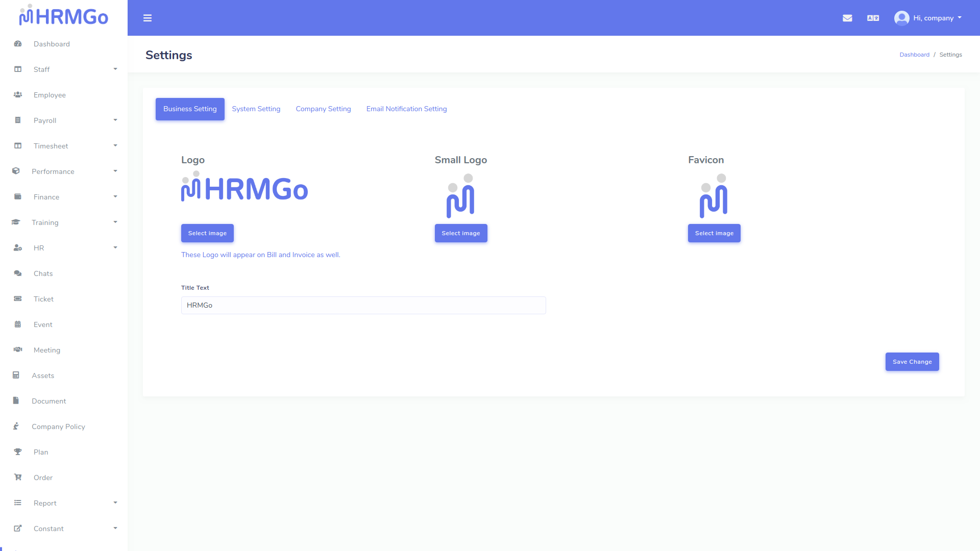This screenshot has width=980, height=551.
Task: Click the 'Settings' page heading
Action: coord(169,55)
